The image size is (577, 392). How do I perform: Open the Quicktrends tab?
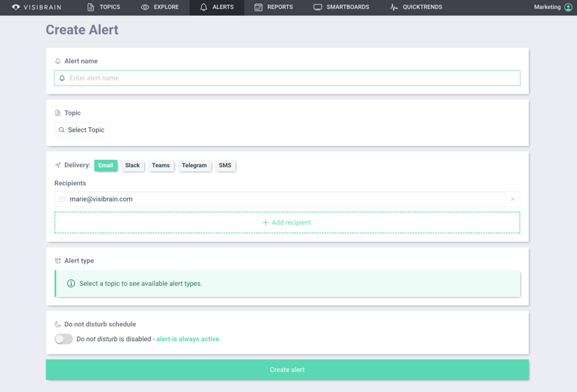(x=416, y=7)
